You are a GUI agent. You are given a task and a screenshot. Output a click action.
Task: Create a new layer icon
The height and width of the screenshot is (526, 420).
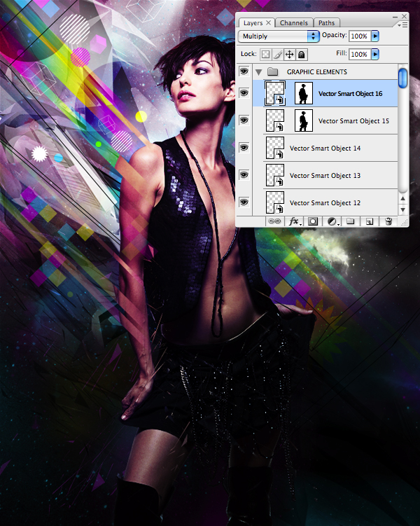tap(370, 221)
